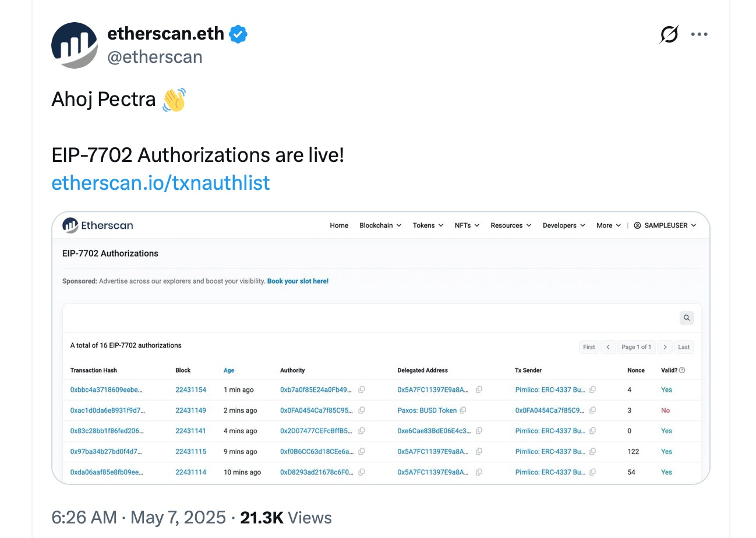Click the next page arrow button
The image size is (756, 538).
click(x=665, y=347)
